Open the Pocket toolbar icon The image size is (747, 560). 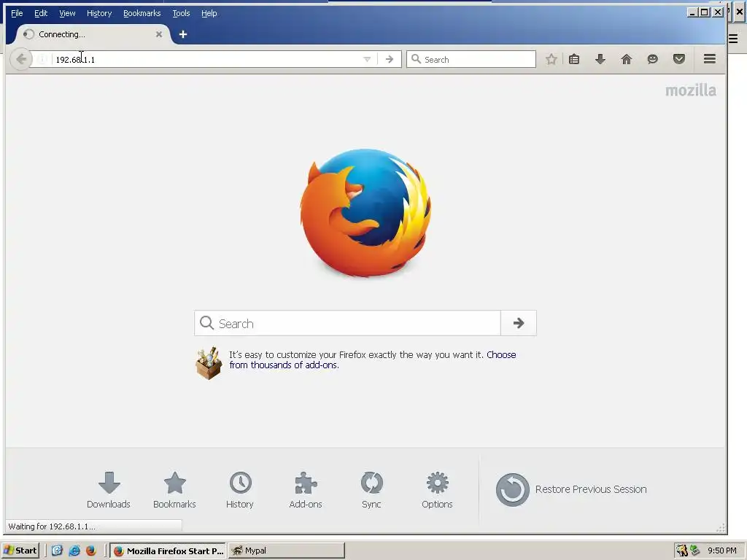679,59
